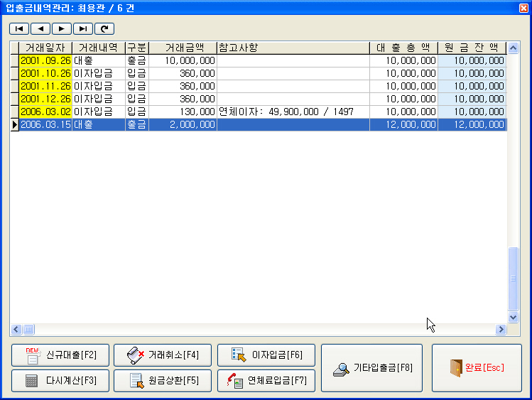Click 거래취소[F4] button
This screenshot has width=532, height=400.
163,355
